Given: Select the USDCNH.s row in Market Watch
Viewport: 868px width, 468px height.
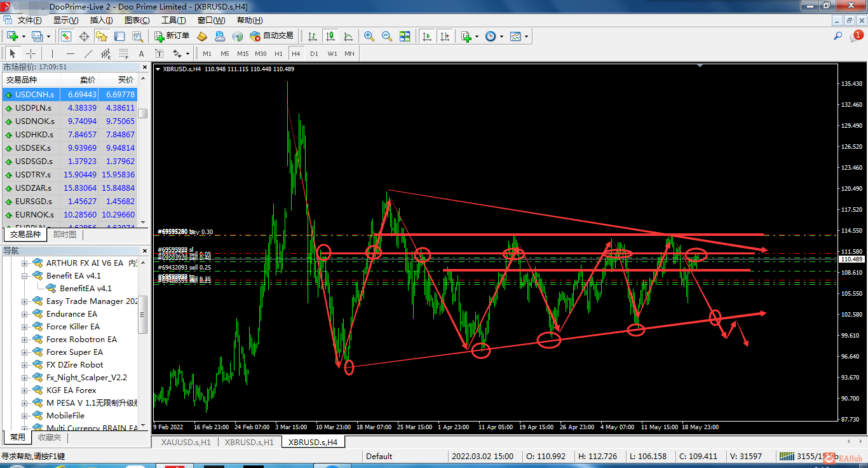Looking at the screenshot, I should [70, 94].
